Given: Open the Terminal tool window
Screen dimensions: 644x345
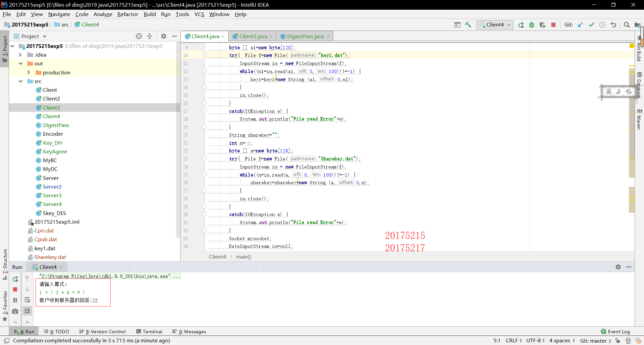Looking at the screenshot, I should click(x=149, y=332).
